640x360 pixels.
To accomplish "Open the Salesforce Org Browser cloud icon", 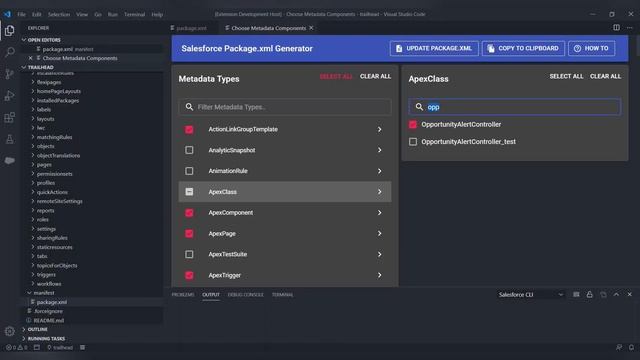I will 9,160.
